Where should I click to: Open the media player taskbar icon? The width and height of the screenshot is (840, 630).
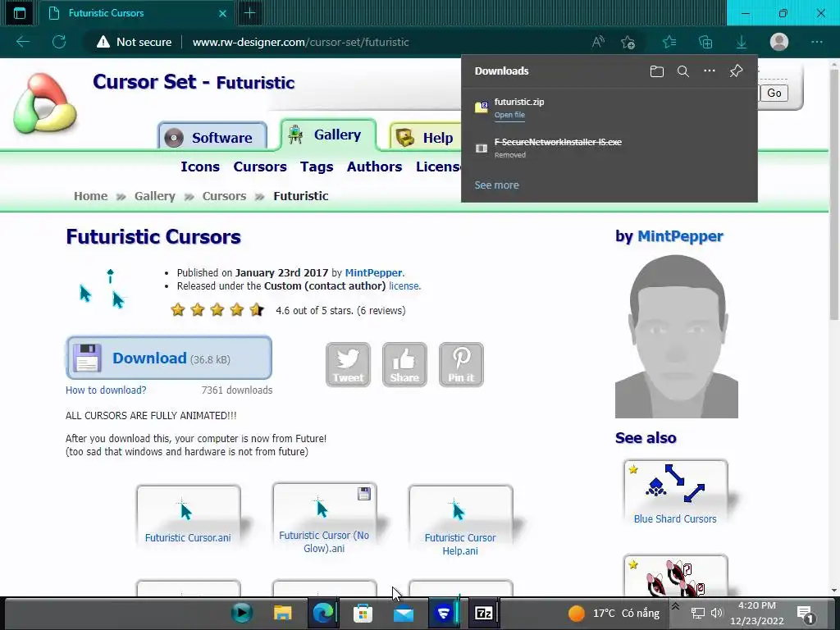pos(242,613)
